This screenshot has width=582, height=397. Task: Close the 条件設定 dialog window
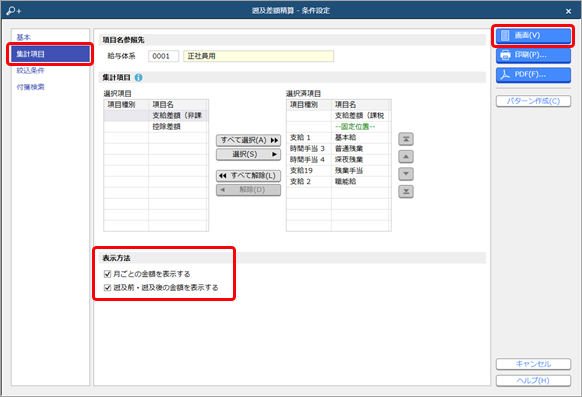pos(568,11)
